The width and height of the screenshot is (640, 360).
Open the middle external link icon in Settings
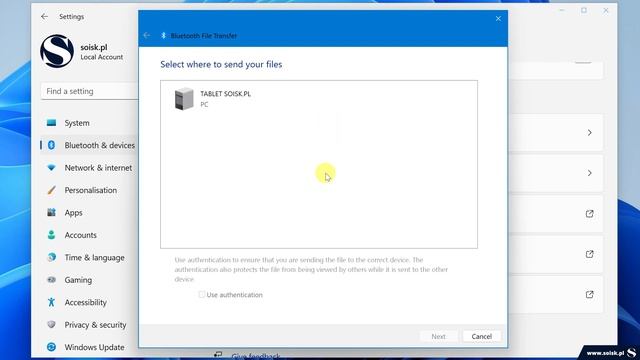pos(589,254)
